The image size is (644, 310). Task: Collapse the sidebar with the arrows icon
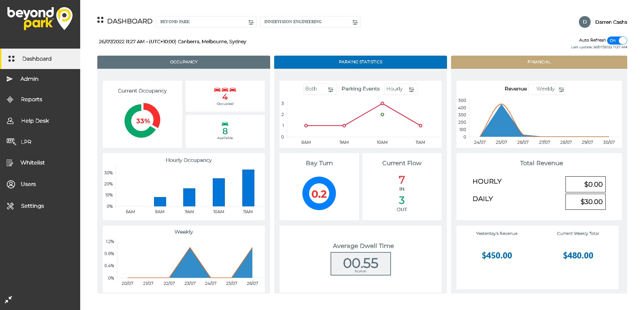(x=8, y=299)
